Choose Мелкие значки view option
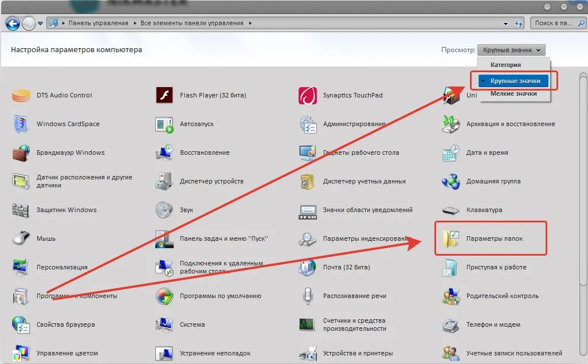The image size is (588, 364). pos(513,94)
